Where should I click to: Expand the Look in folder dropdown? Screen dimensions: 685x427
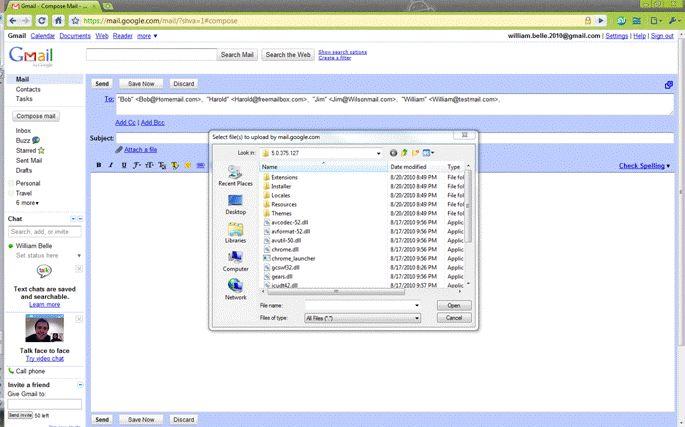click(378, 152)
